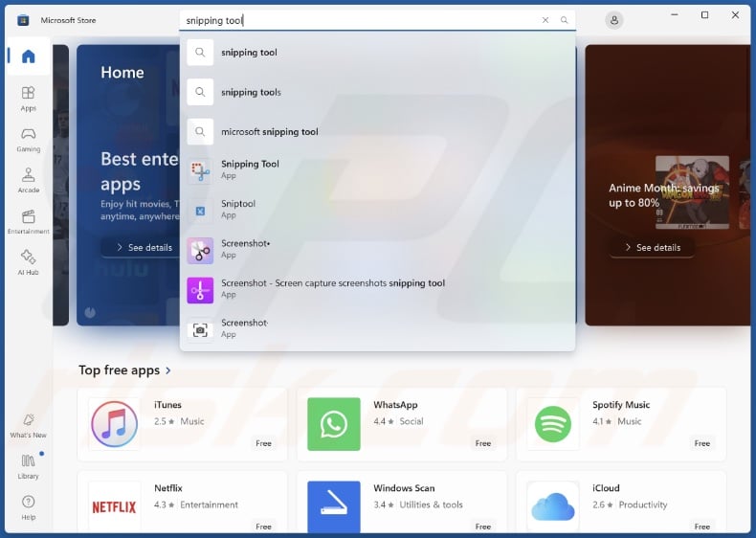Click the Anime Month savings up to 80% text
756x538 pixels.
tap(663, 195)
